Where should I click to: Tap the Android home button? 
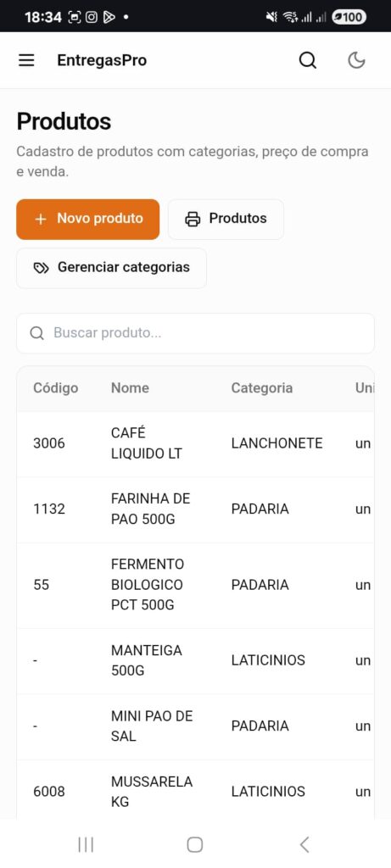195,845
